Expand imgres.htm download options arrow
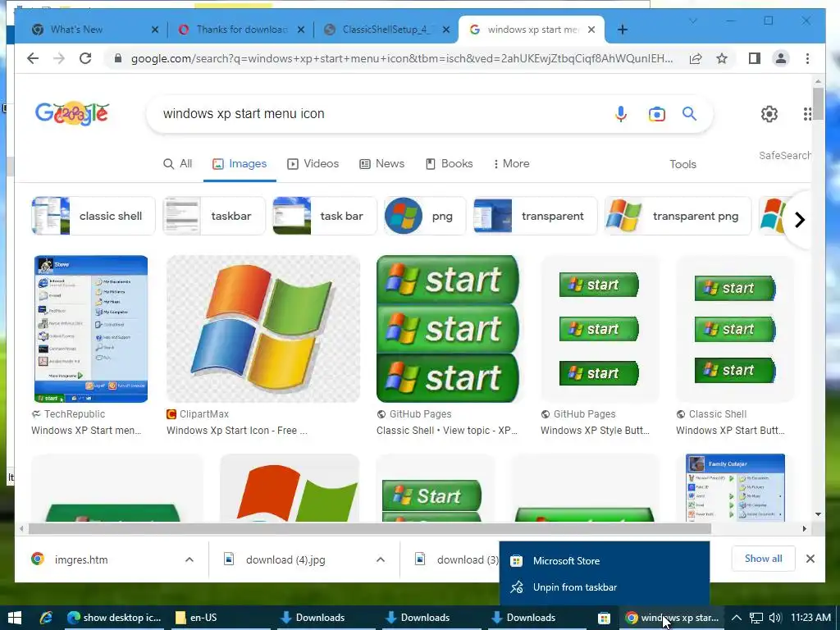This screenshot has height=630, width=840. coord(189,559)
